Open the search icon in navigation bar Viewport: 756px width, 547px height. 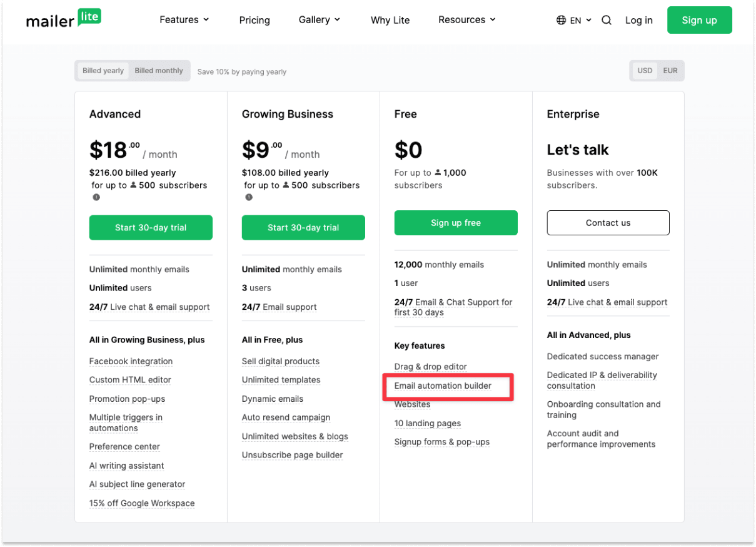tap(606, 19)
